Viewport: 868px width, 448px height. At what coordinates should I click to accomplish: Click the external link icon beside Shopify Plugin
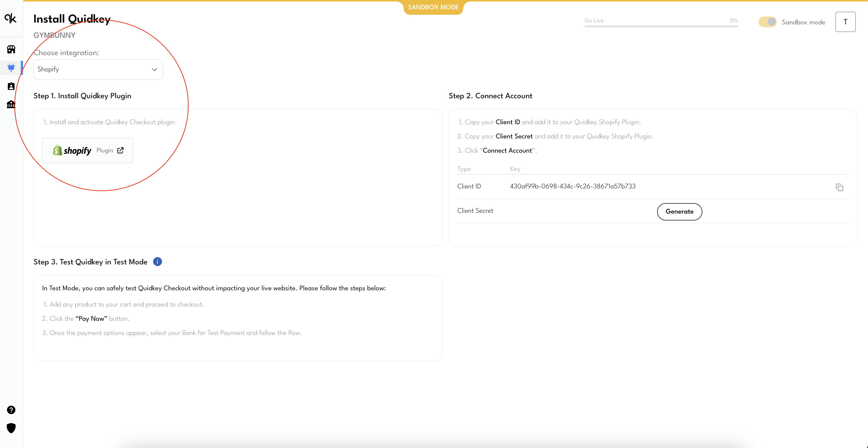(120, 151)
